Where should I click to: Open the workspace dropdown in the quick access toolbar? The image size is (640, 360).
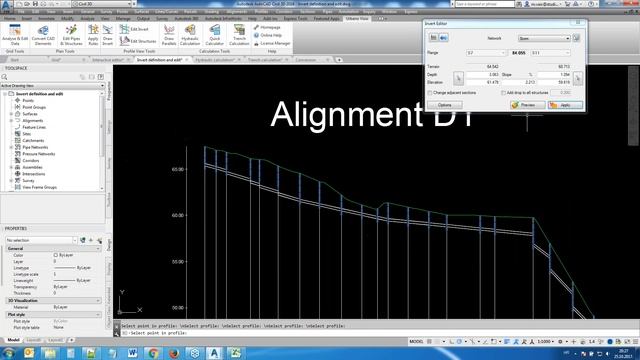[102, 4]
